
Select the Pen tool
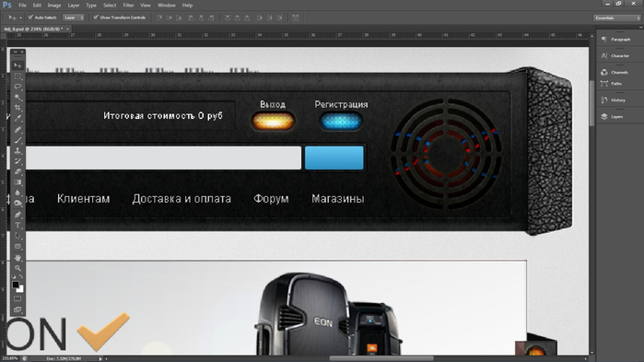(x=18, y=215)
